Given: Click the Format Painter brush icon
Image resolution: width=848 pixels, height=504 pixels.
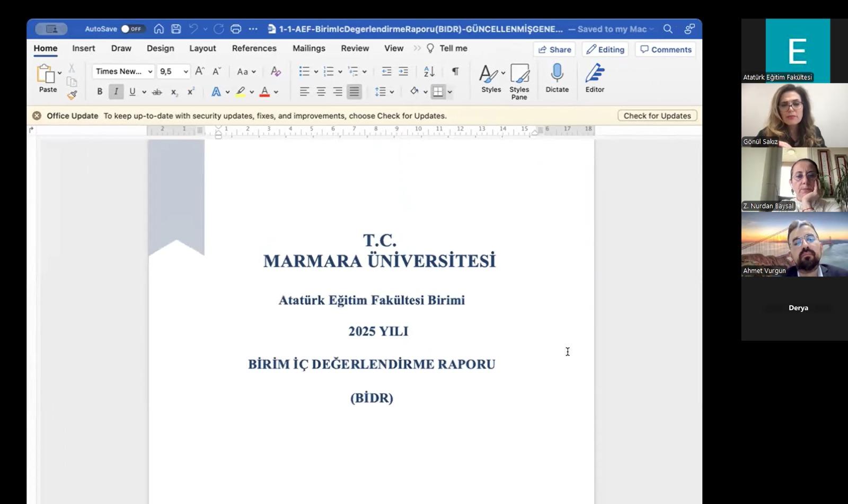Looking at the screenshot, I should 72,95.
